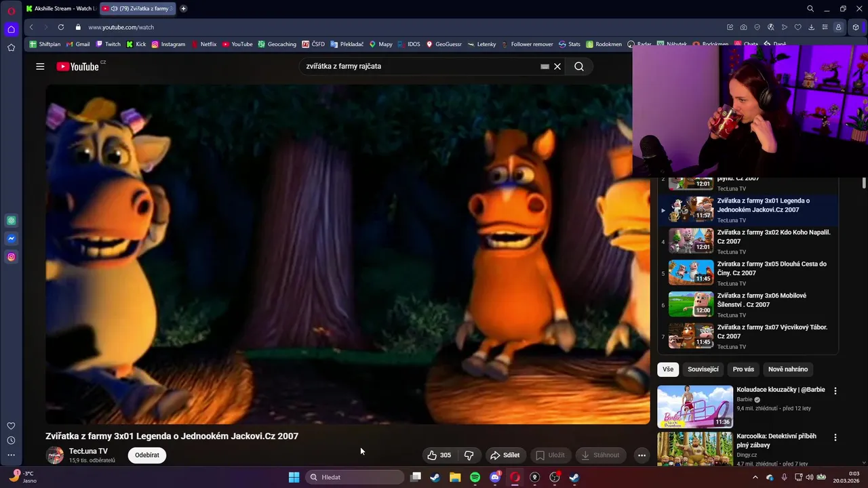Select the Vše filter chip
Image resolution: width=868 pixels, height=488 pixels.
(x=668, y=369)
